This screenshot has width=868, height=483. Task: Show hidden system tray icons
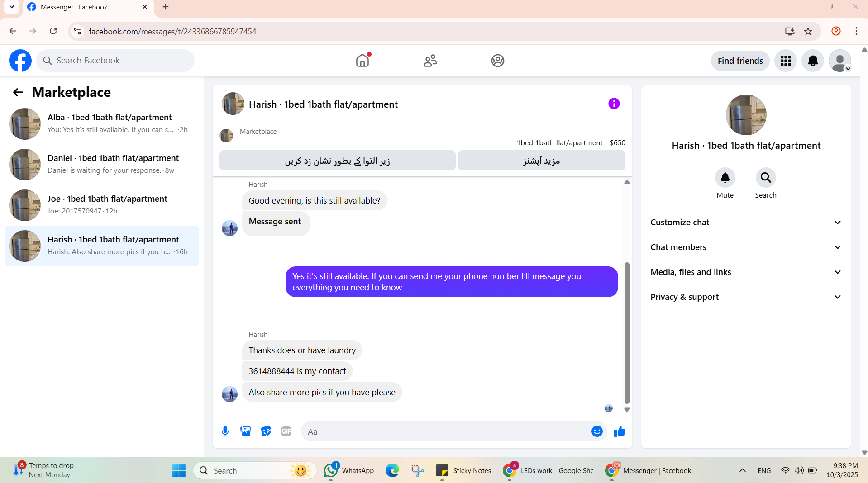(743, 471)
